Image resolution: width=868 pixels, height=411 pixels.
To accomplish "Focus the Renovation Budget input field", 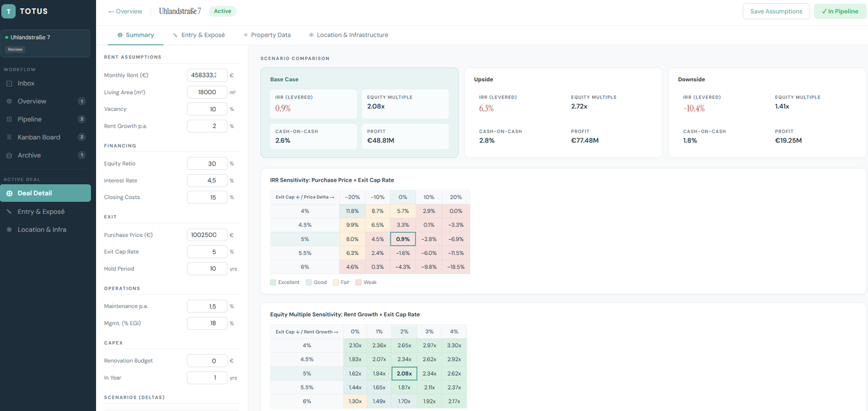I will point(207,361).
